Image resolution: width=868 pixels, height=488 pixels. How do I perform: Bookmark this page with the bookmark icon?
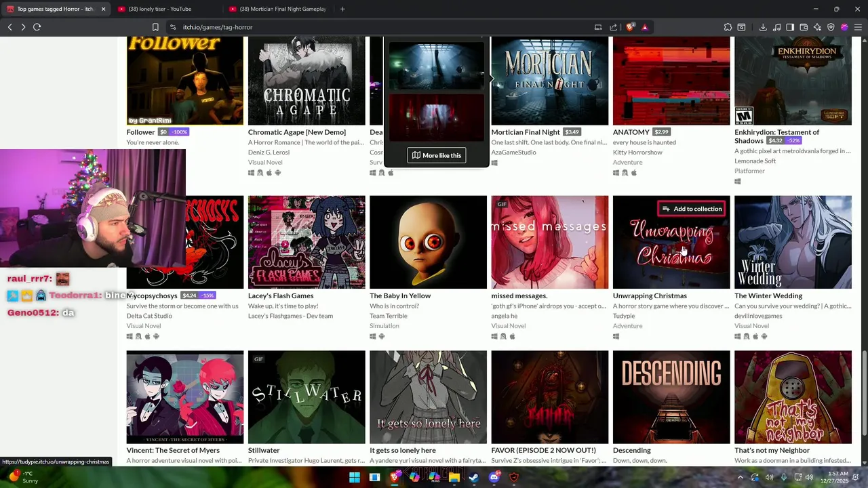coord(155,27)
